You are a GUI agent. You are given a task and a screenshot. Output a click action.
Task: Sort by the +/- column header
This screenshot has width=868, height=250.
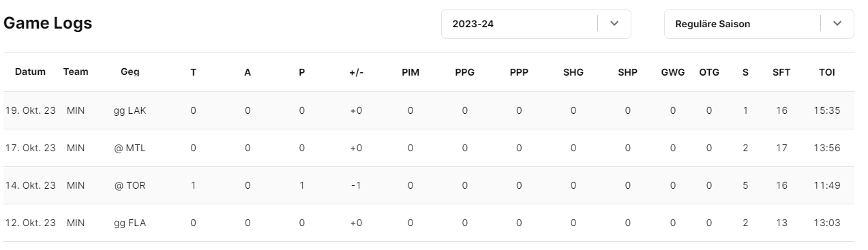(x=356, y=72)
